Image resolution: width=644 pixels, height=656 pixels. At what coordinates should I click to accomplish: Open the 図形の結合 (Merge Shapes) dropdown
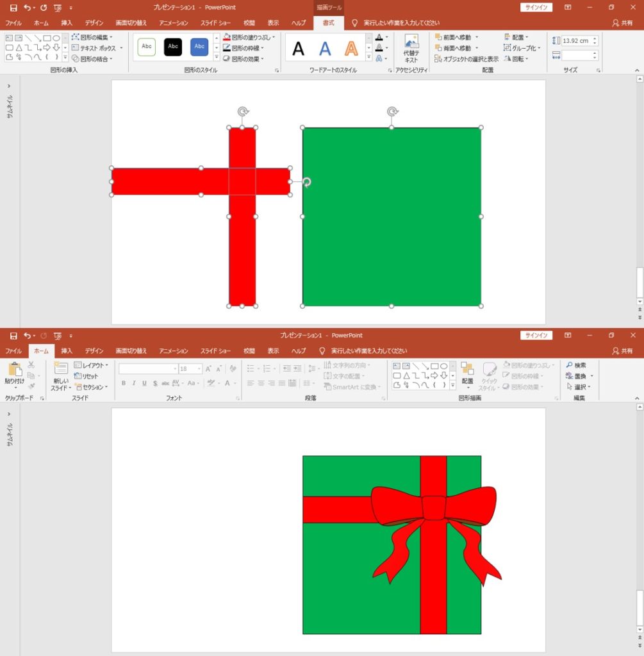(x=92, y=59)
